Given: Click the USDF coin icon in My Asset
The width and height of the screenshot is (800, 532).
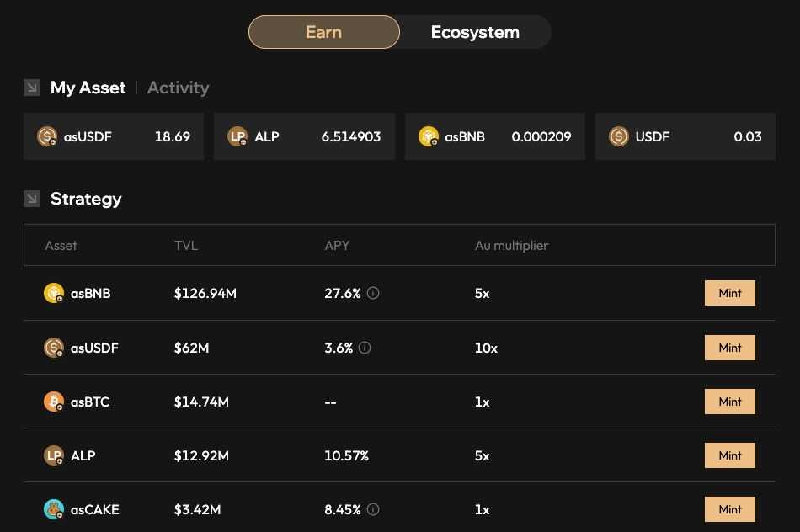Looking at the screenshot, I should [x=618, y=136].
